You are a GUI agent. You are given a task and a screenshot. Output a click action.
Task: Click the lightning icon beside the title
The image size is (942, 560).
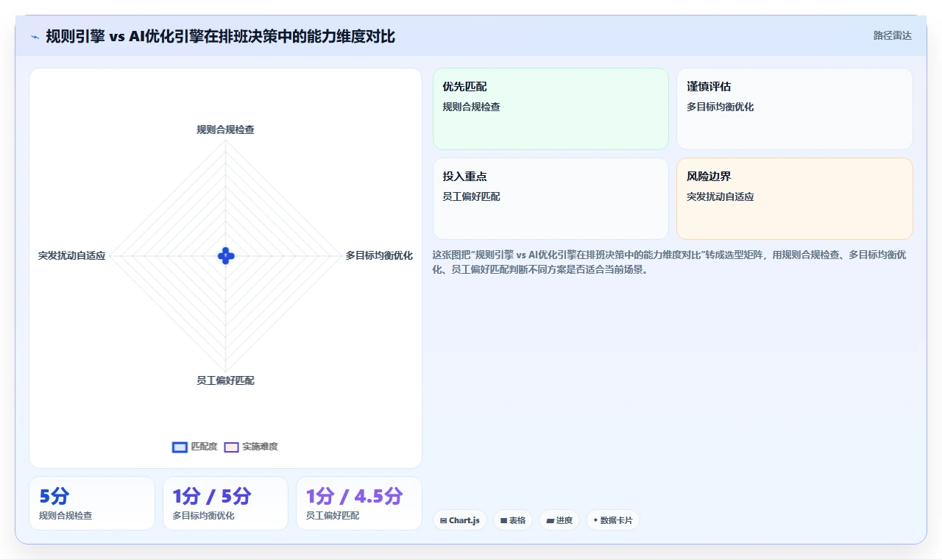[x=35, y=37]
